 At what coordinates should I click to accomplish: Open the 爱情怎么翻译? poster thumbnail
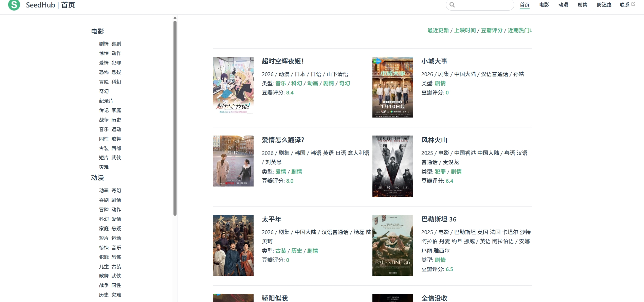[233, 161]
